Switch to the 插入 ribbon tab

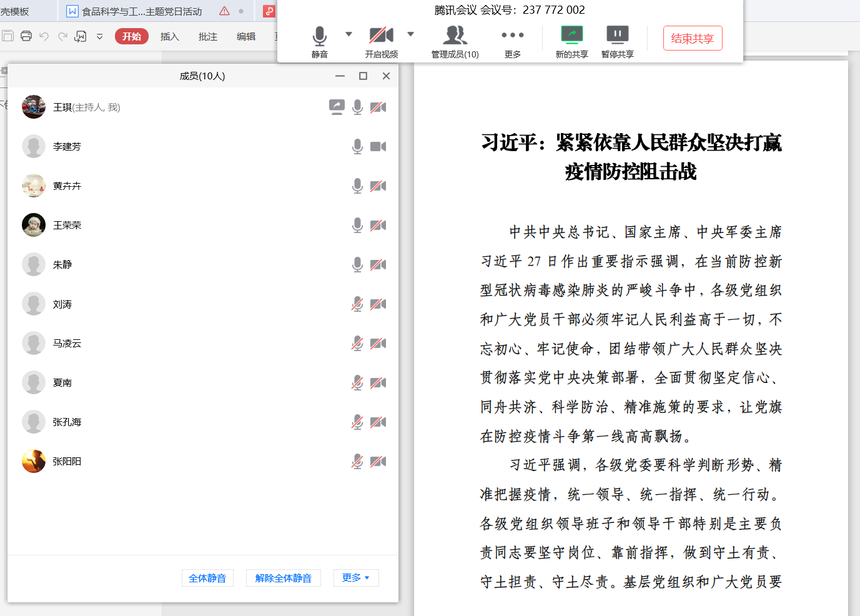coord(169,37)
